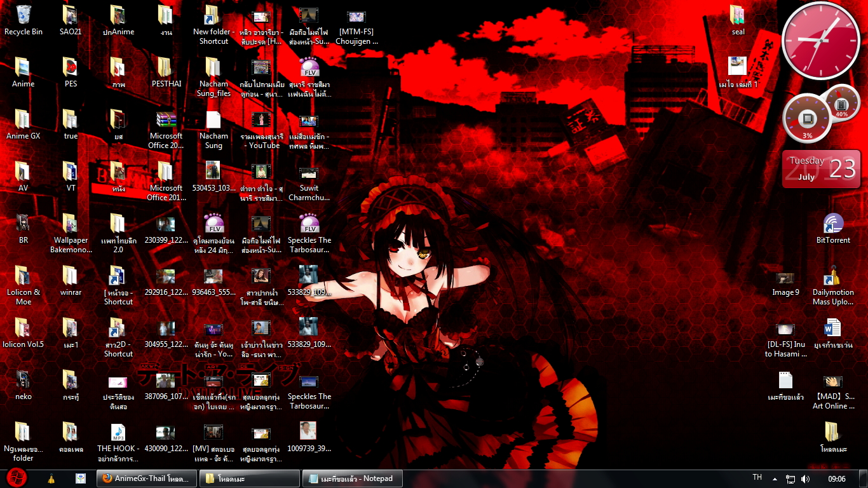Select the true folder icon
The width and height of the screenshot is (868, 488).
(71, 125)
